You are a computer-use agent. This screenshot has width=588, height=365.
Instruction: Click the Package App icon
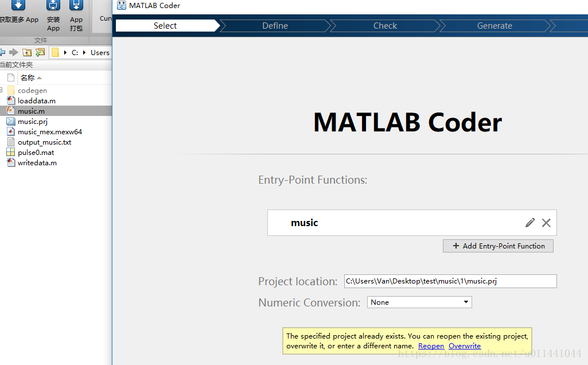[x=76, y=5]
